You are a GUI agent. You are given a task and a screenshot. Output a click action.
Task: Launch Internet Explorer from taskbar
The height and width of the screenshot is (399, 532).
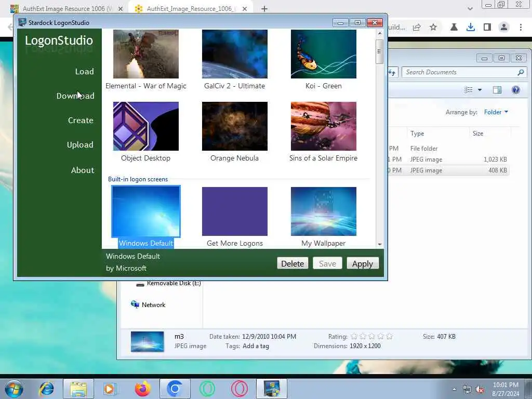pyautogui.click(x=46, y=389)
